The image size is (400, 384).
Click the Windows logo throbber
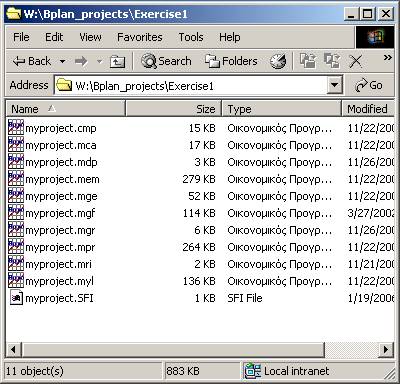pos(375,37)
